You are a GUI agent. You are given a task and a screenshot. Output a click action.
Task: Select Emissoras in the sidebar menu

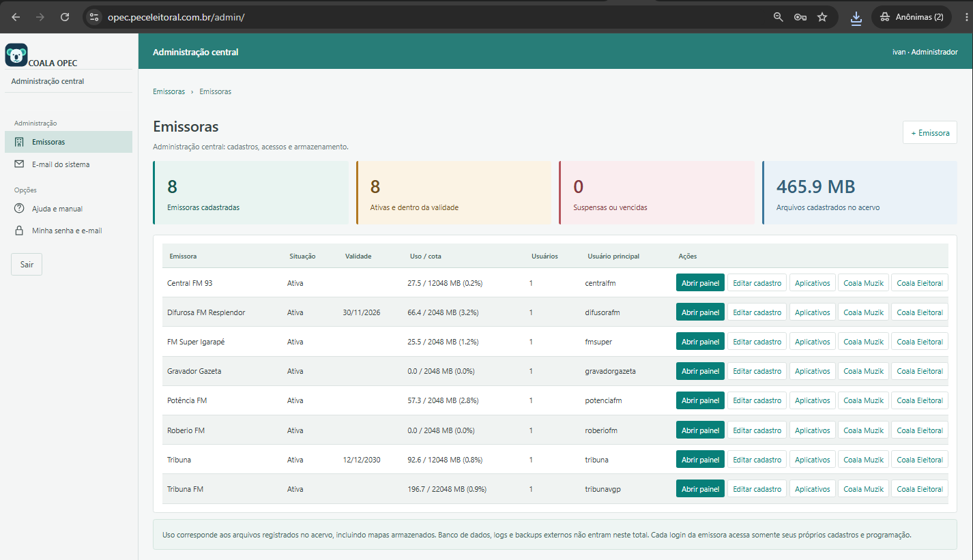click(68, 142)
